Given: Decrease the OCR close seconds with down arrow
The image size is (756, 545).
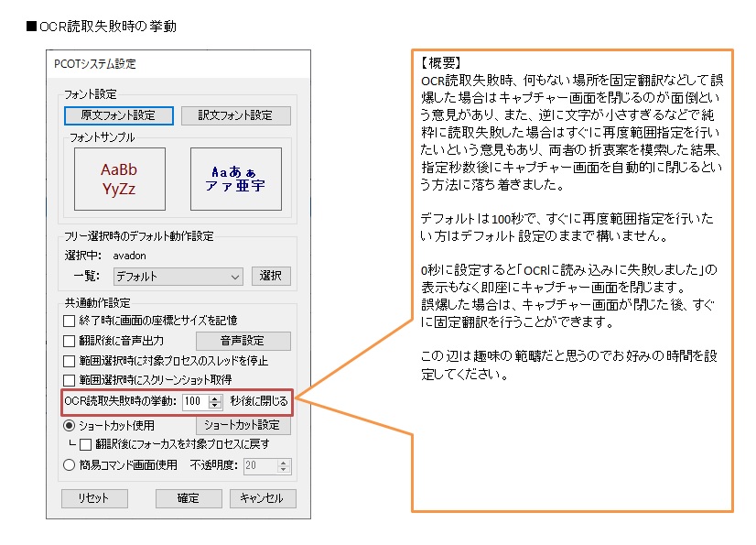Looking at the screenshot, I should (215, 406).
